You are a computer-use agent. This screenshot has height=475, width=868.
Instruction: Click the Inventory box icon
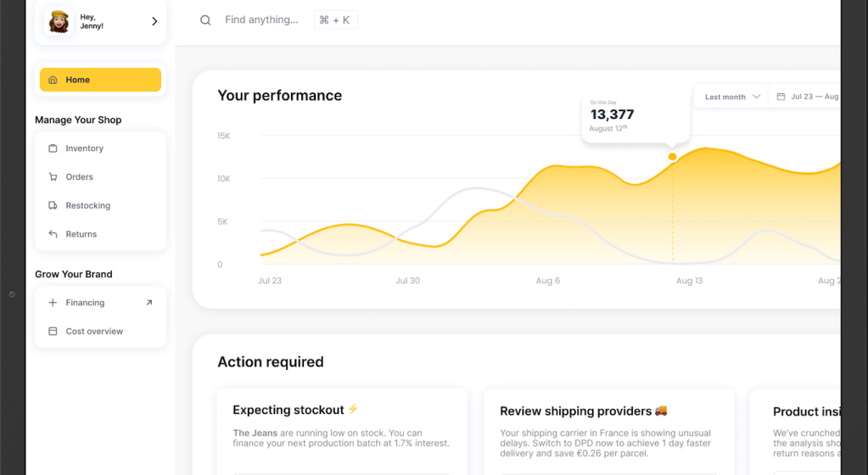point(53,148)
